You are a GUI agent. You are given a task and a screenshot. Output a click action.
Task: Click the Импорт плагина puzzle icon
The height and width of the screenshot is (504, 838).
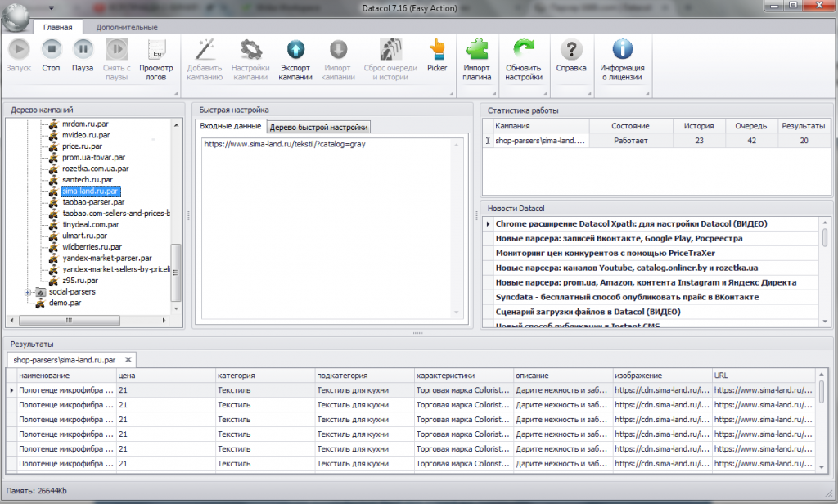pos(477,51)
